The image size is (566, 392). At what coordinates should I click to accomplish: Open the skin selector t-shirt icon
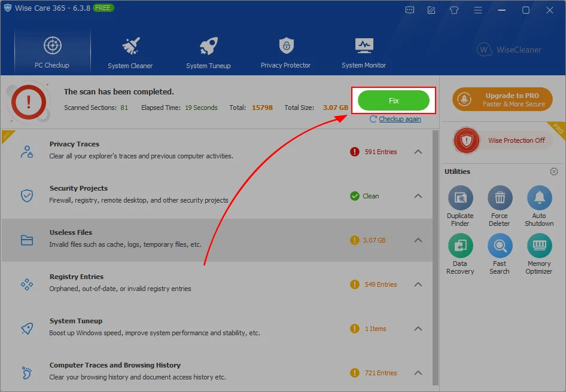point(454,10)
